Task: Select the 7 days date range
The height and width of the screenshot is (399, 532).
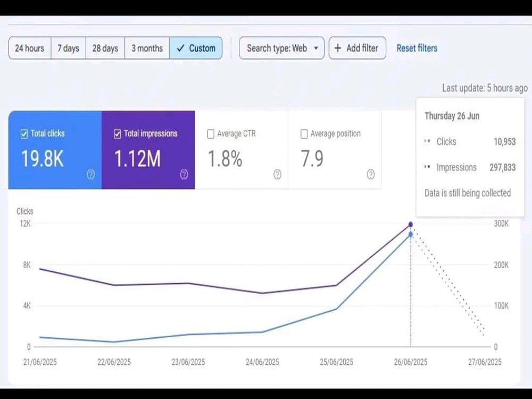Action: pyautogui.click(x=68, y=48)
